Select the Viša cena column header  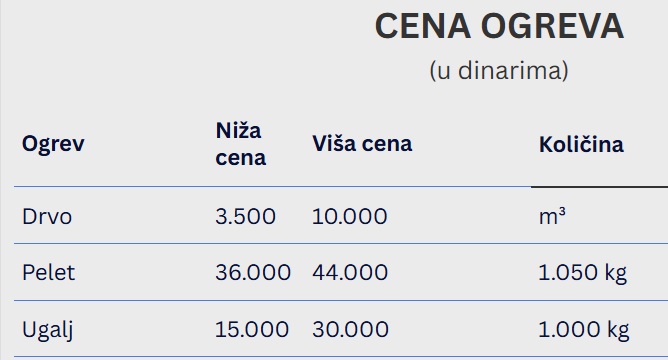[x=362, y=144]
